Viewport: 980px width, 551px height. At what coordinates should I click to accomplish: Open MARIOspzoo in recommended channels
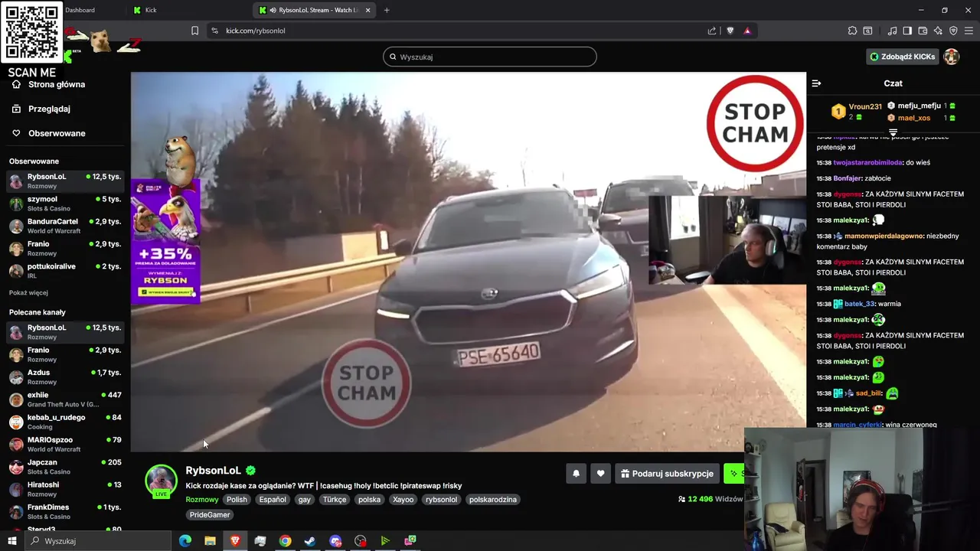pos(65,445)
